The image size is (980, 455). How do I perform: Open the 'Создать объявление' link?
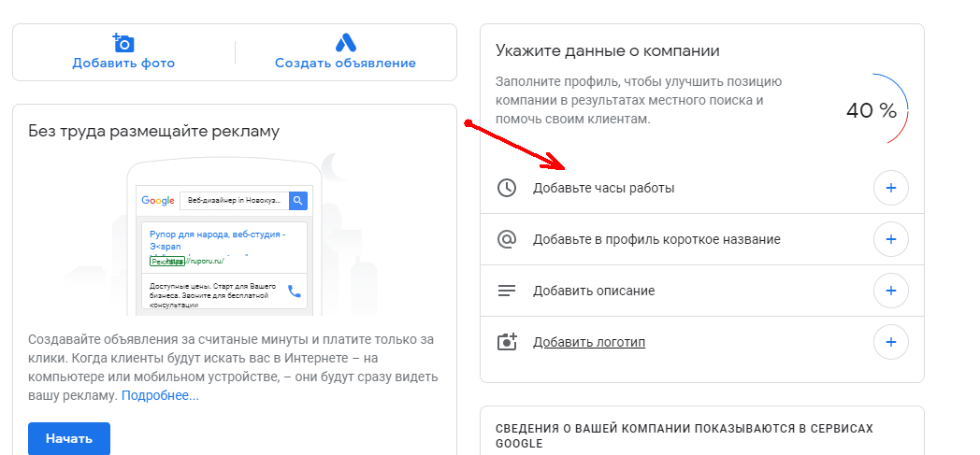[346, 63]
